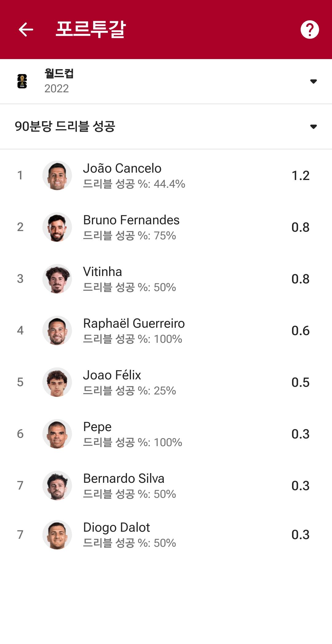This screenshot has width=332, height=644.
Task: Open the 월드컵 2022 season selector
Action: pyautogui.click(x=166, y=81)
